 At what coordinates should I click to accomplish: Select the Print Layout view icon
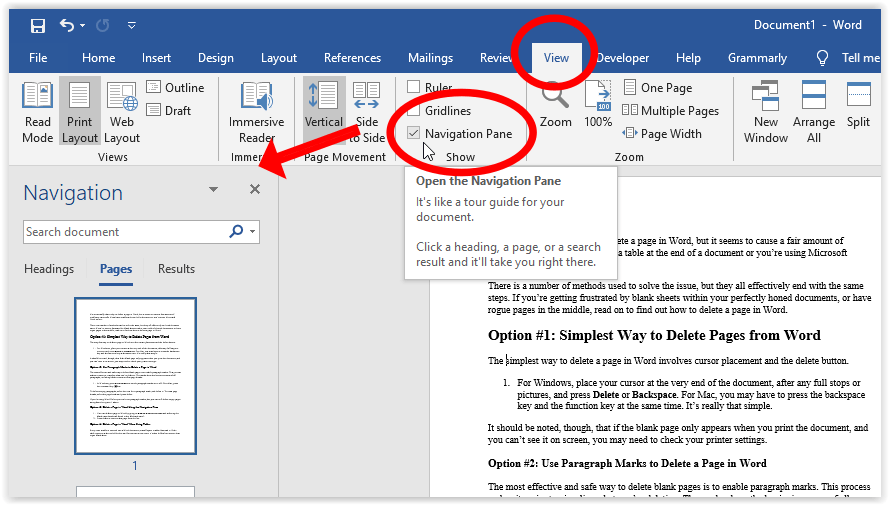tap(80, 112)
